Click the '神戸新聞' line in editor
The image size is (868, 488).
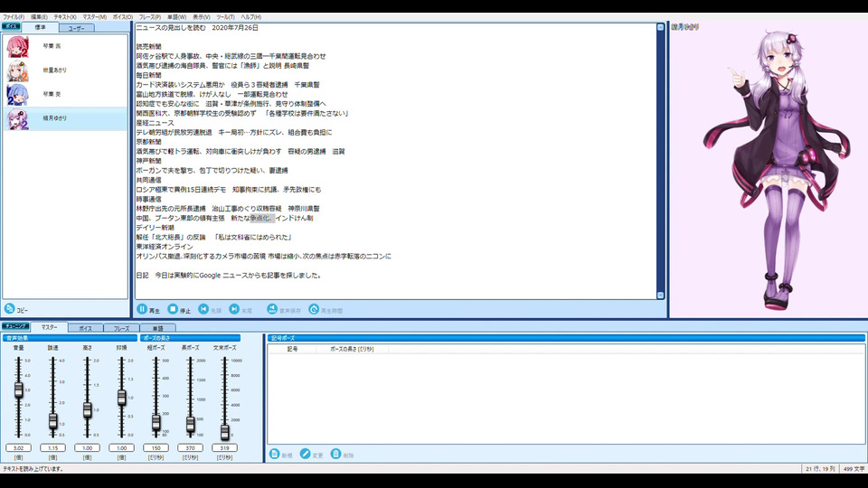(148, 161)
